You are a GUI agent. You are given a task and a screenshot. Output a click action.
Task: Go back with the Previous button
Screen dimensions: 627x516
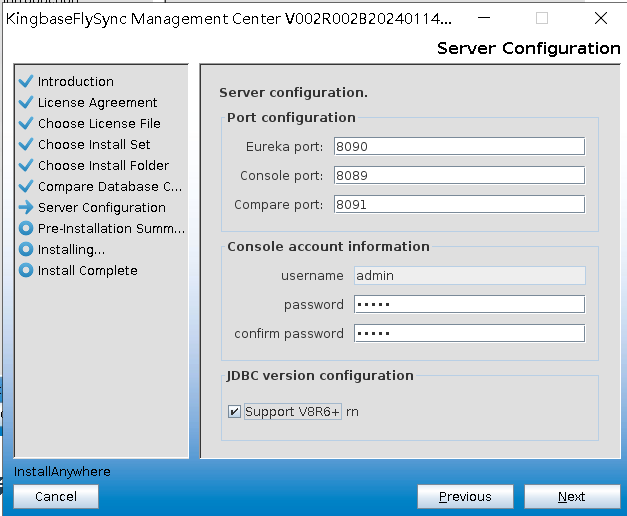465,496
